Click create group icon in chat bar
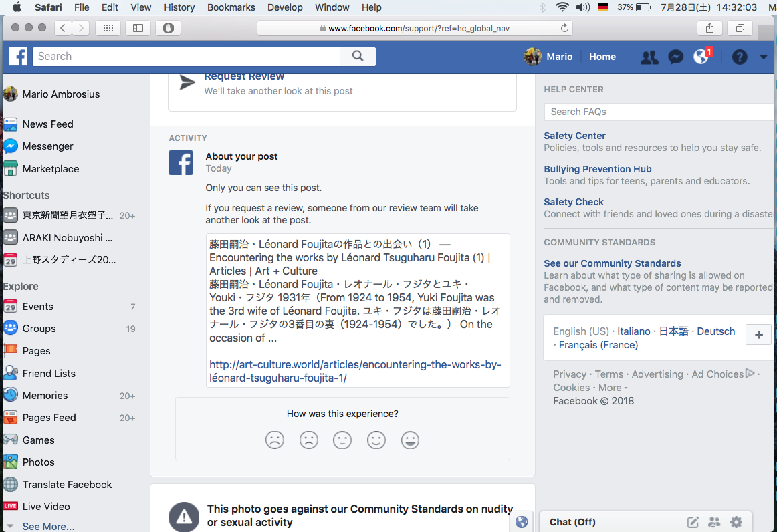The image size is (777, 532). (714, 521)
